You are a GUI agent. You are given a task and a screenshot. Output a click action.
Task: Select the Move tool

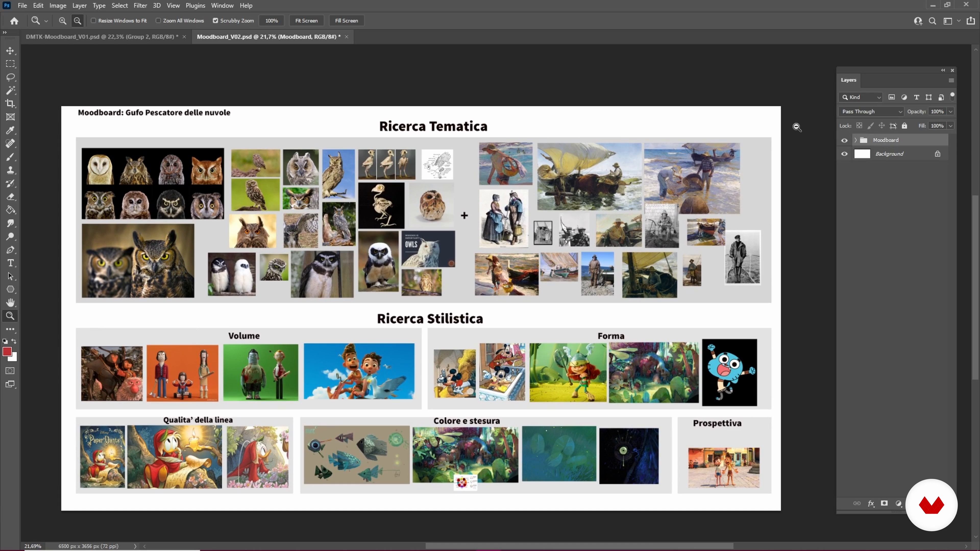(x=10, y=51)
